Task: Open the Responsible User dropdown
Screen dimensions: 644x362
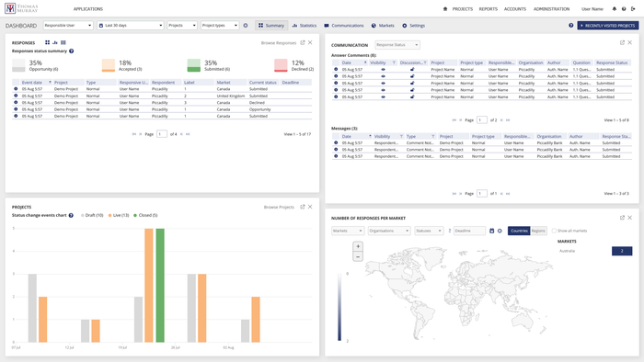Action: tap(68, 26)
